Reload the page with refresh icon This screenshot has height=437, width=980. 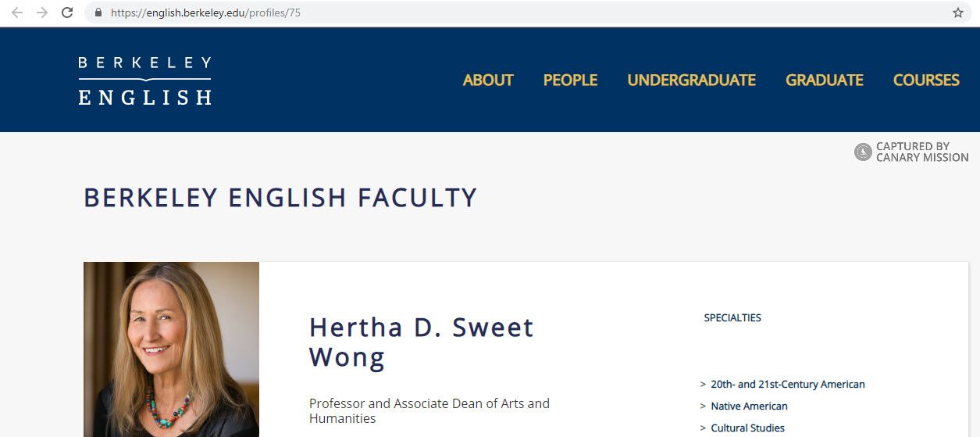[x=67, y=13]
